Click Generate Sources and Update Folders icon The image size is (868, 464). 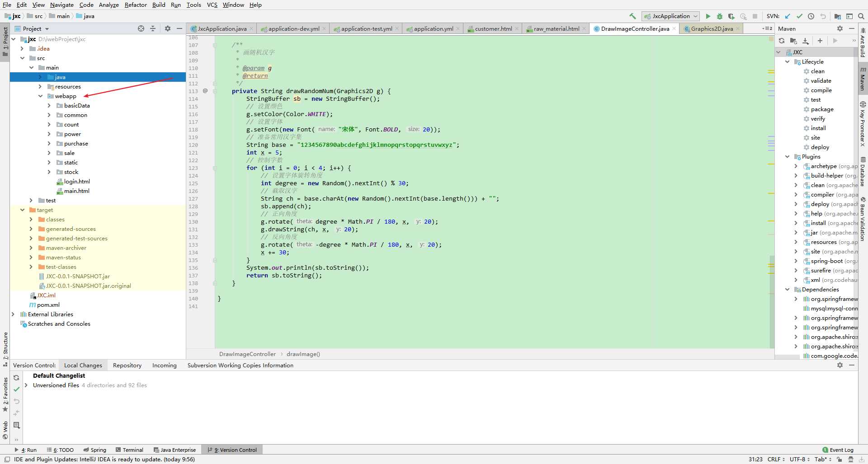click(793, 41)
